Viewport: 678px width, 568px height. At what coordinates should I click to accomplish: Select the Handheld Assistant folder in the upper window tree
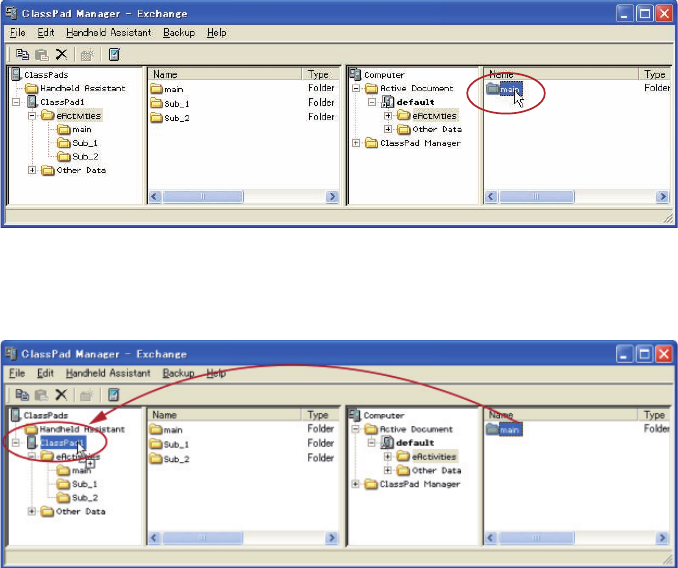coord(75,88)
